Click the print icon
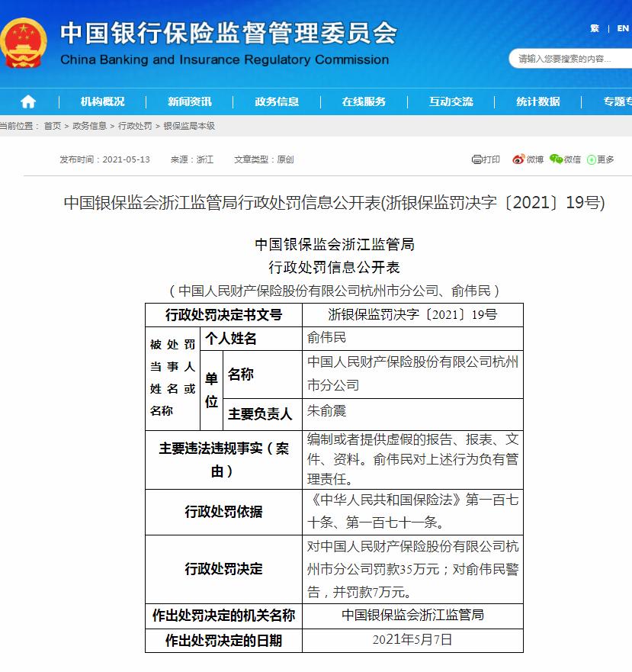Viewport: 632px width, 672px height. coord(477,159)
